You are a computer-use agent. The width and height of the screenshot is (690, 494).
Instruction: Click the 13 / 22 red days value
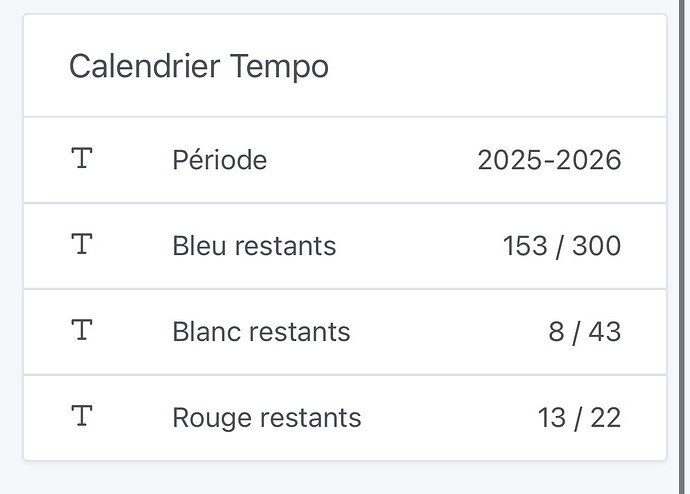(579, 417)
